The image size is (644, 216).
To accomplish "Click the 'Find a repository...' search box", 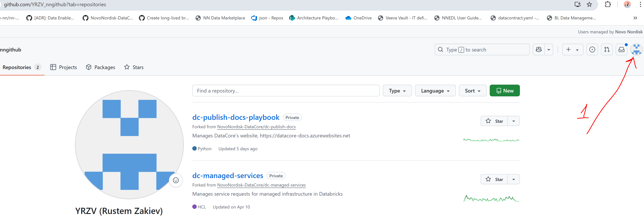I will 286,91.
